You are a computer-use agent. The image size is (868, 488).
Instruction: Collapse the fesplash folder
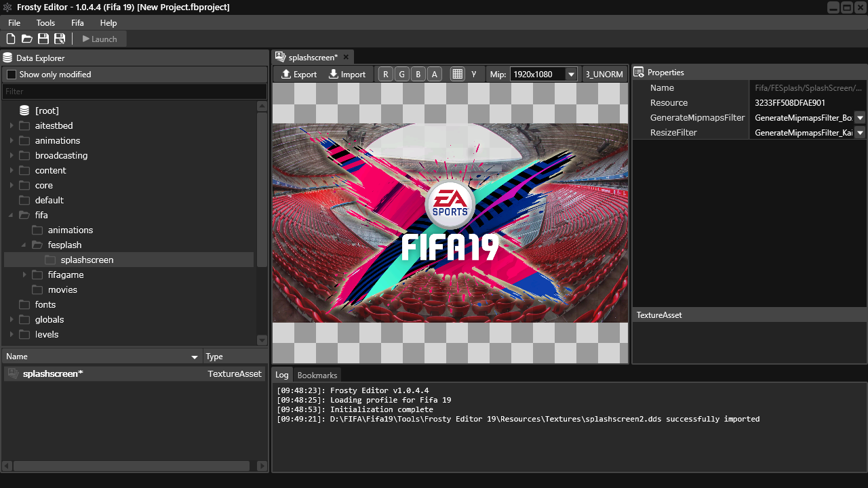pyautogui.click(x=24, y=245)
